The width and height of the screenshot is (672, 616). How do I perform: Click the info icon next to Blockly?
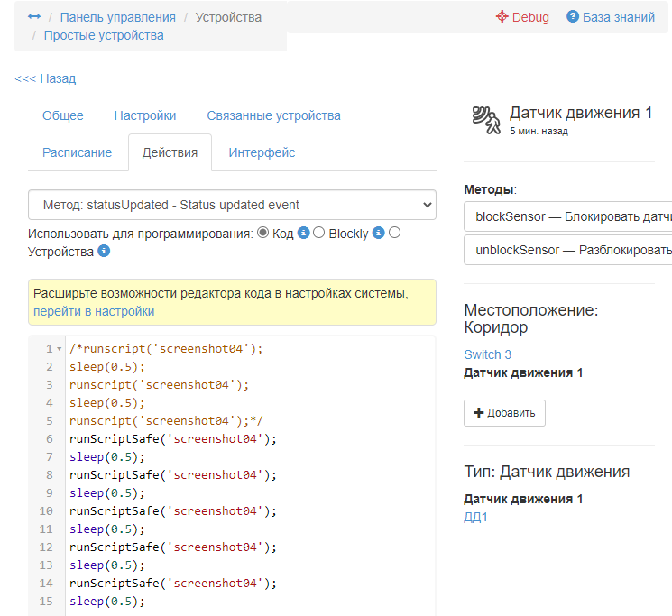point(379,233)
